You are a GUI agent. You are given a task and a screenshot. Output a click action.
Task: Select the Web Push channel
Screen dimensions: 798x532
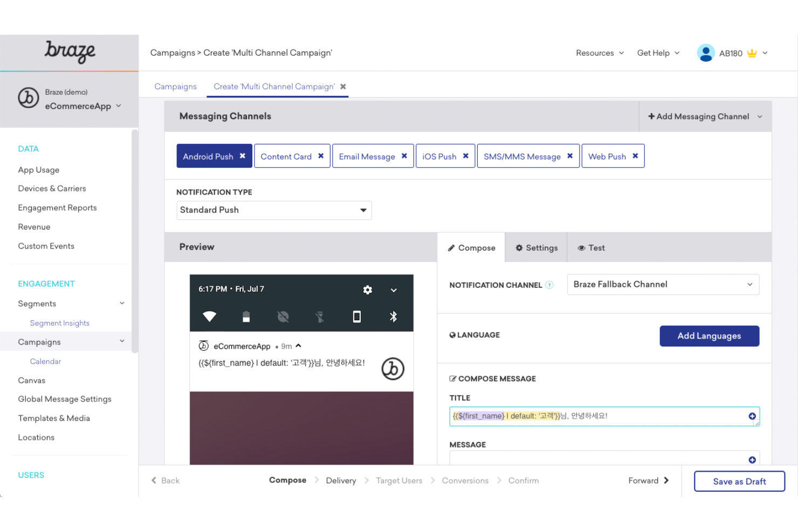(x=607, y=156)
